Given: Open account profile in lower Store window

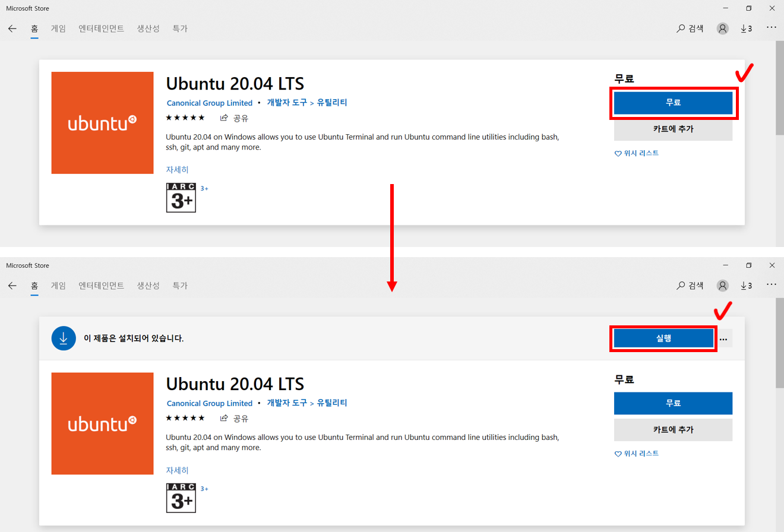Looking at the screenshot, I should click(723, 286).
